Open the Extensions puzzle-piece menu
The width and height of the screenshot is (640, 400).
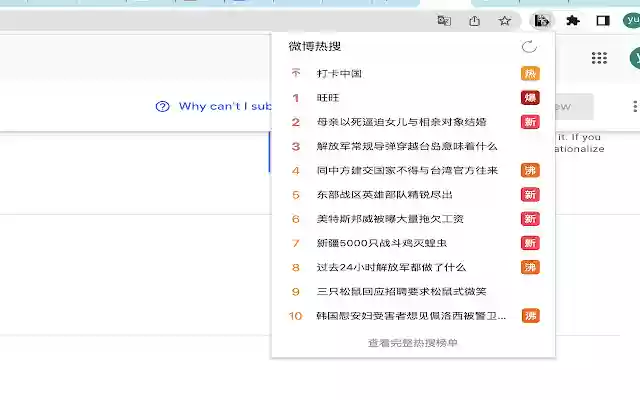click(x=573, y=20)
